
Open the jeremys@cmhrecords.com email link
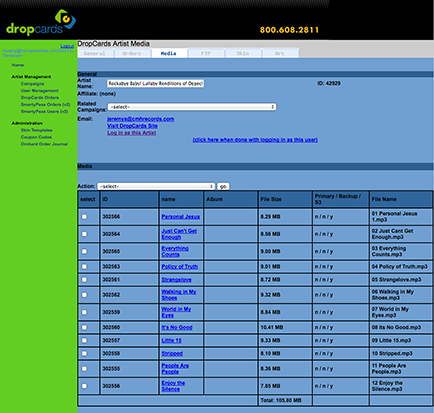pyautogui.click(x=140, y=119)
